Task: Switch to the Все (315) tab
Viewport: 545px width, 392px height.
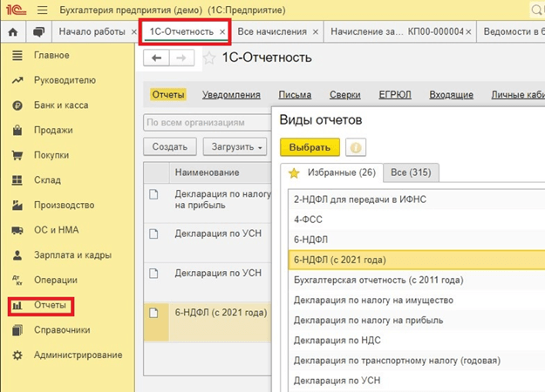Action: click(412, 172)
